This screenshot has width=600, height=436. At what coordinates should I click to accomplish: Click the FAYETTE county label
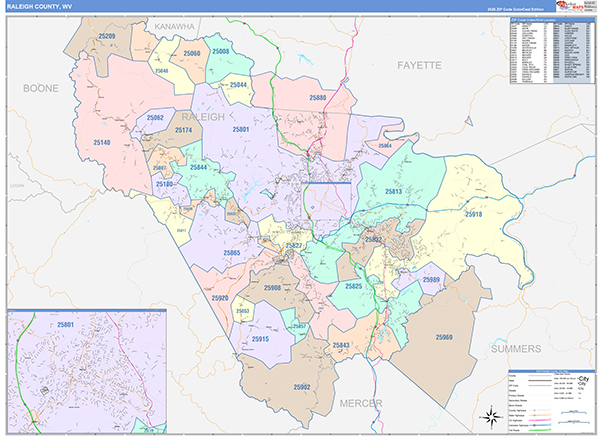(x=419, y=65)
